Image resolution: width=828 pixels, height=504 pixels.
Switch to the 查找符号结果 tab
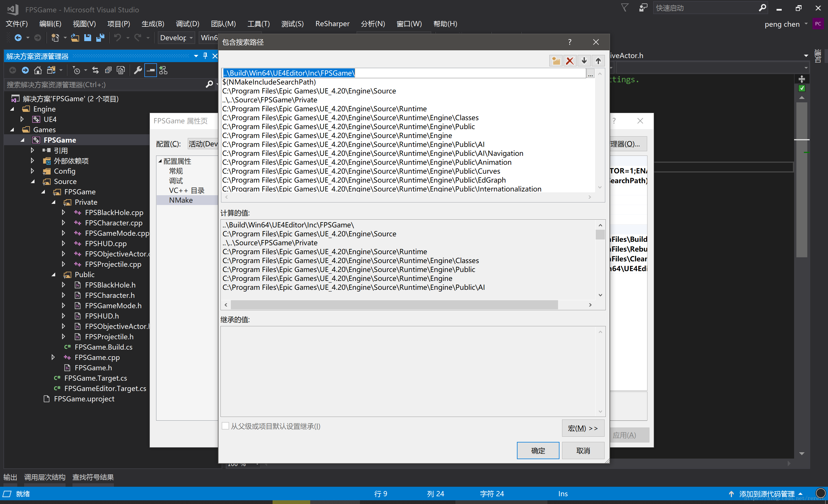[93, 477]
